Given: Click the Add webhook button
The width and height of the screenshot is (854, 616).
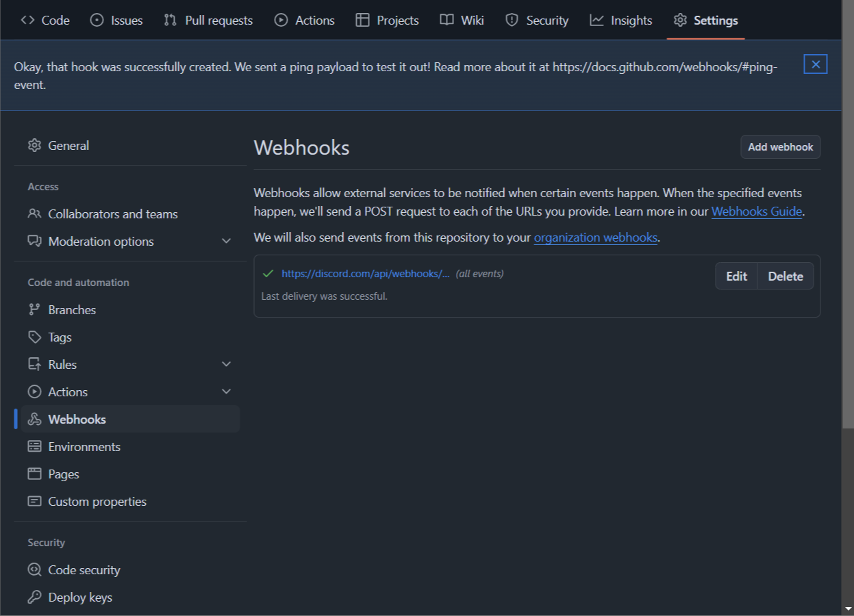Looking at the screenshot, I should tap(780, 146).
